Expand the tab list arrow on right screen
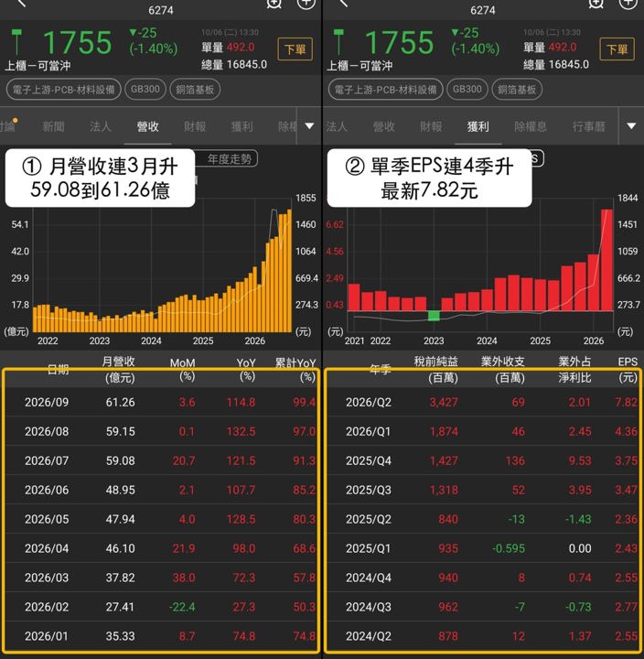The width and height of the screenshot is (644, 659). 631,126
